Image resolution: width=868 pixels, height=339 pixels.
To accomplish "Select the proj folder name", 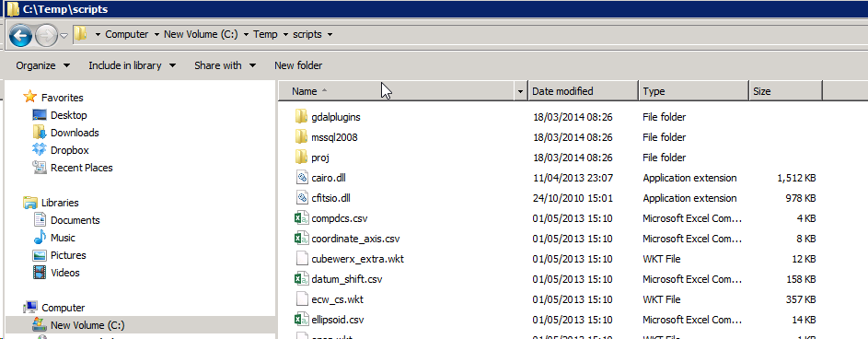I will pos(320,158).
